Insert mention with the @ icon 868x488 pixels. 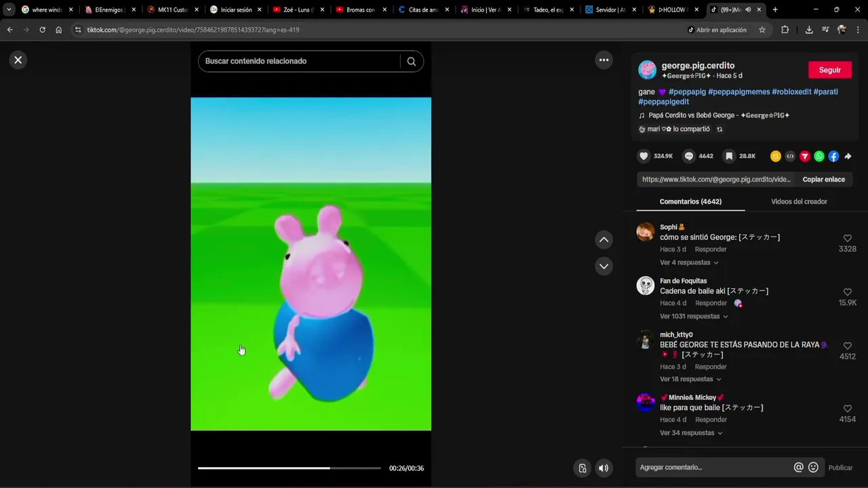pos(799,467)
